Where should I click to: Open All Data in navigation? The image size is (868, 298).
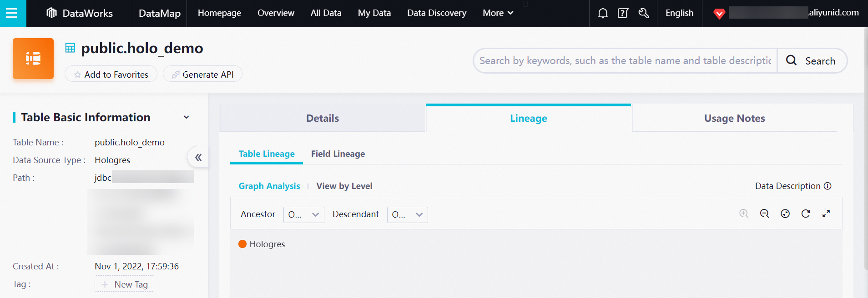[x=326, y=13]
